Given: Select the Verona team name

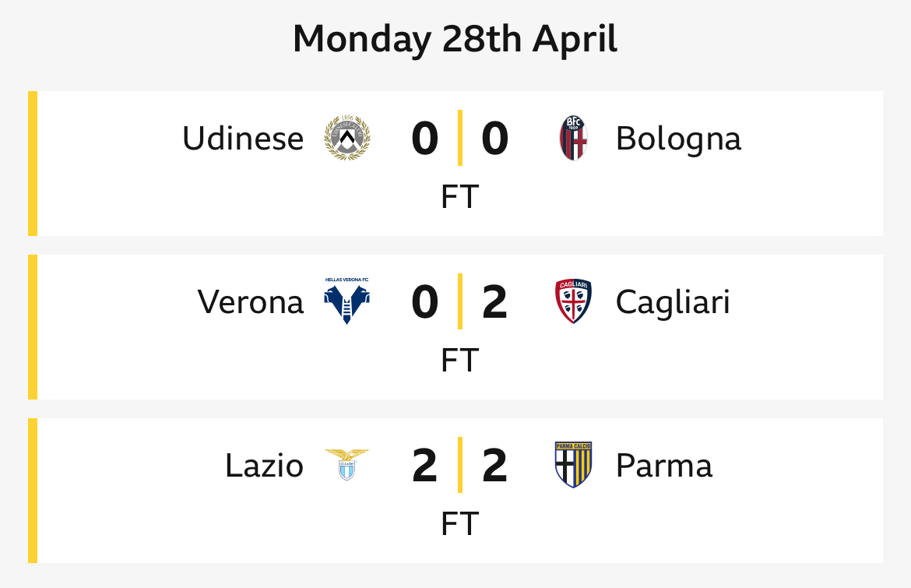Looking at the screenshot, I should point(251,302).
